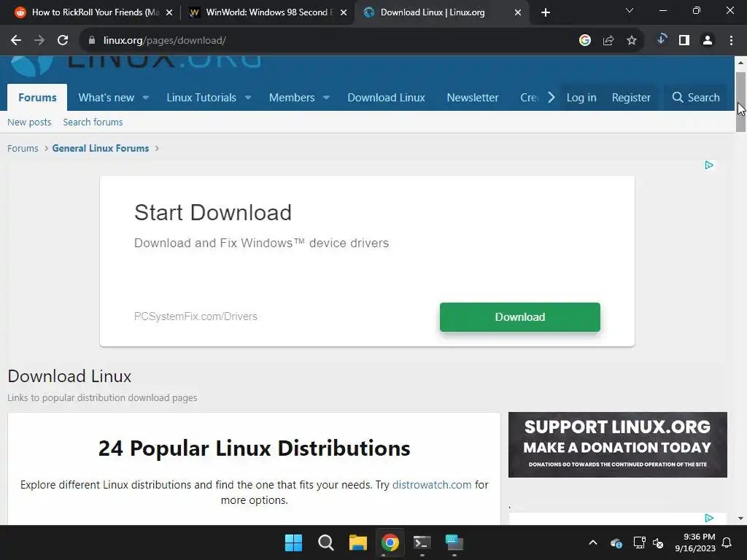Click the page vertical scrollbar thumb

[740, 102]
